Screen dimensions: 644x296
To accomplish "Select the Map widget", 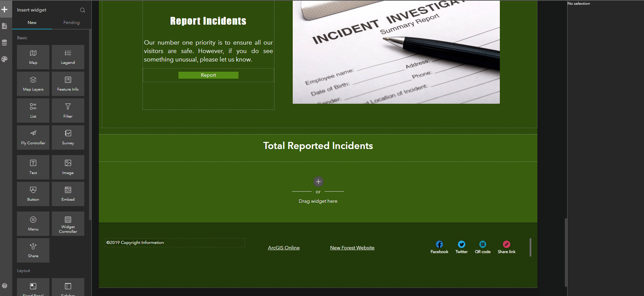I will point(33,57).
